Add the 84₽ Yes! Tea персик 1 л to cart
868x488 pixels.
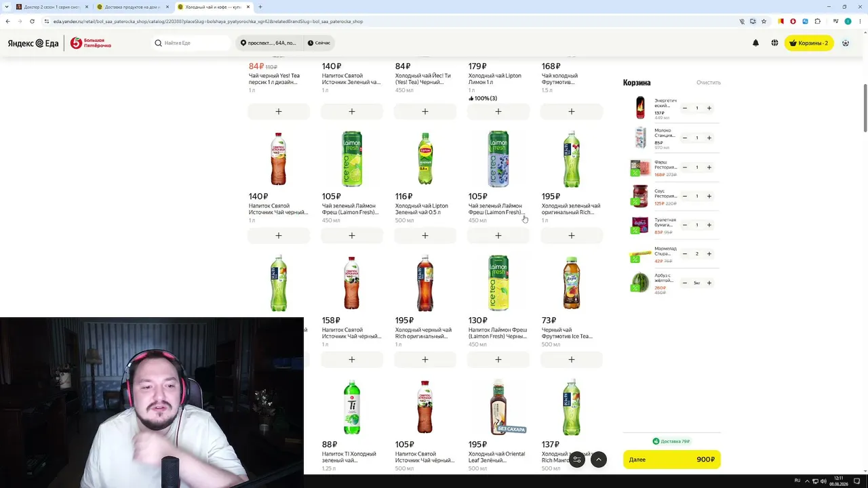click(279, 111)
